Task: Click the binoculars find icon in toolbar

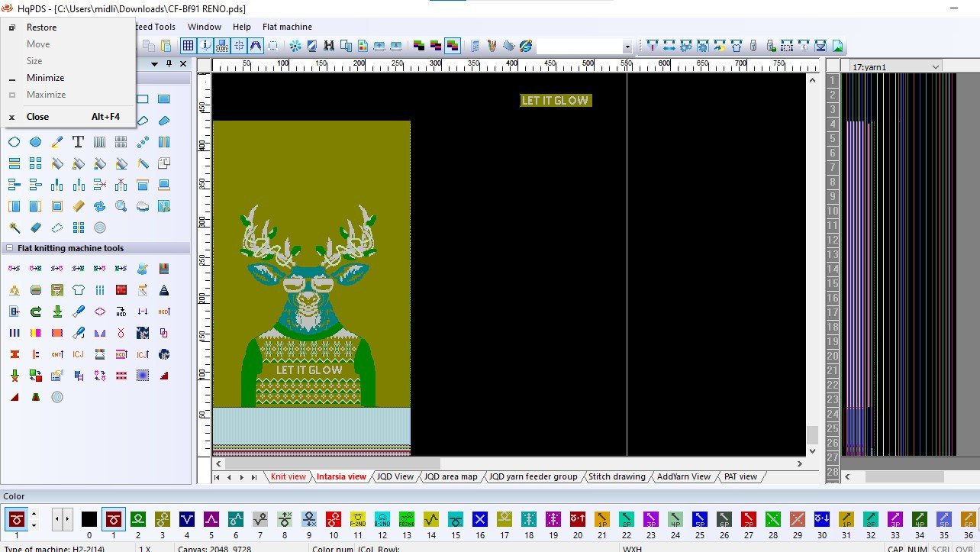Action: coord(329,46)
